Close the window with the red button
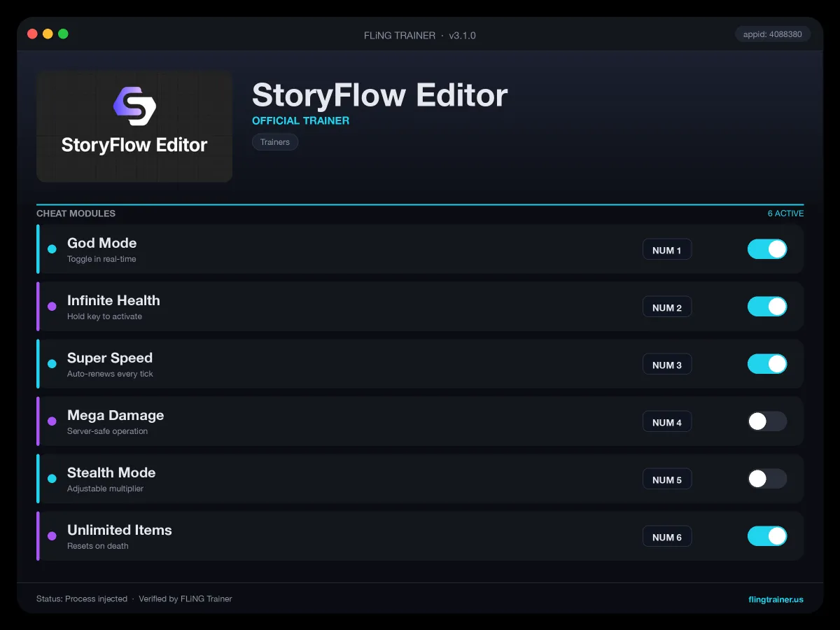Viewport: 840px width, 630px height. (32, 34)
